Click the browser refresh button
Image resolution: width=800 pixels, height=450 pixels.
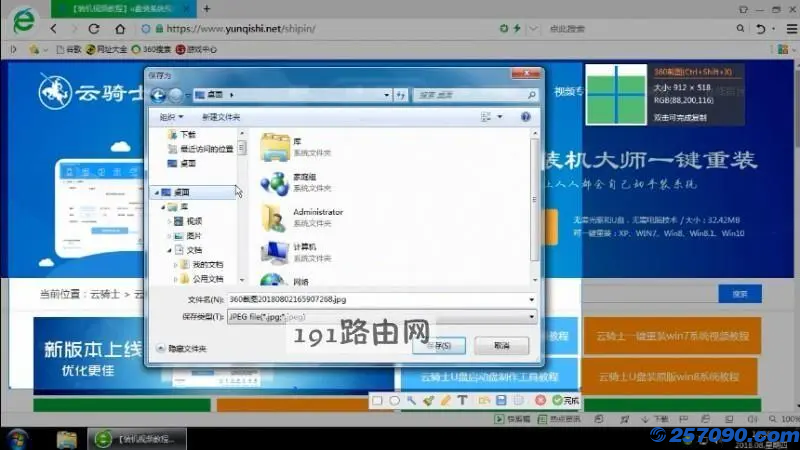tap(94, 29)
